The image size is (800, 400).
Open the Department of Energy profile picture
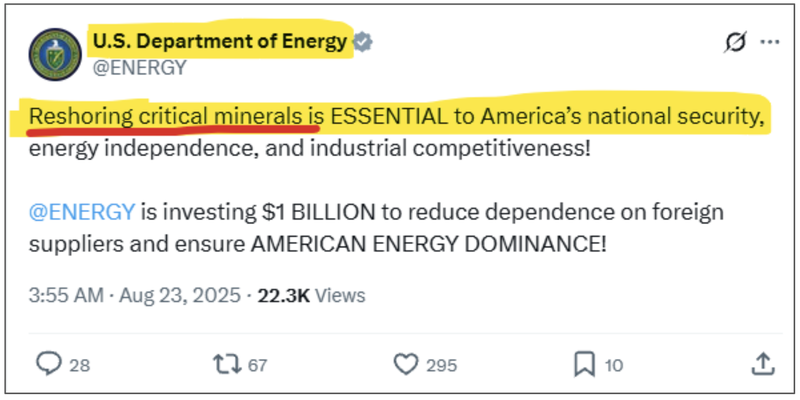tap(55, 54)
